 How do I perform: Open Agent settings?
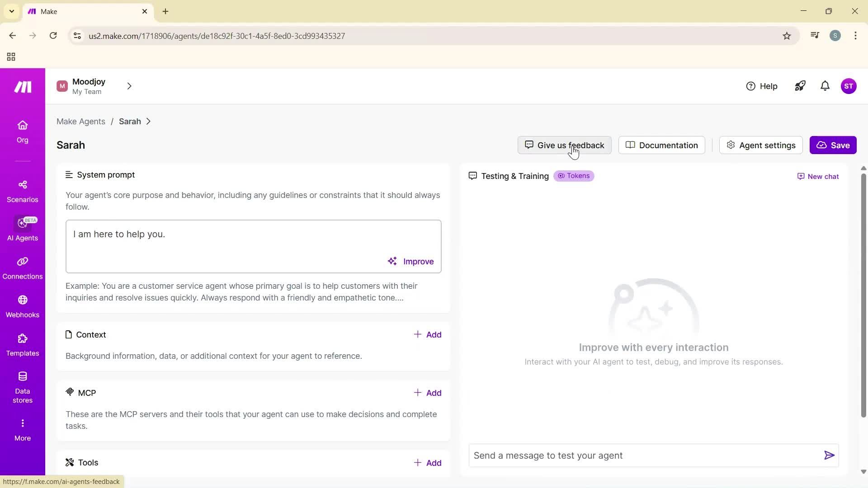click(760, 145)
